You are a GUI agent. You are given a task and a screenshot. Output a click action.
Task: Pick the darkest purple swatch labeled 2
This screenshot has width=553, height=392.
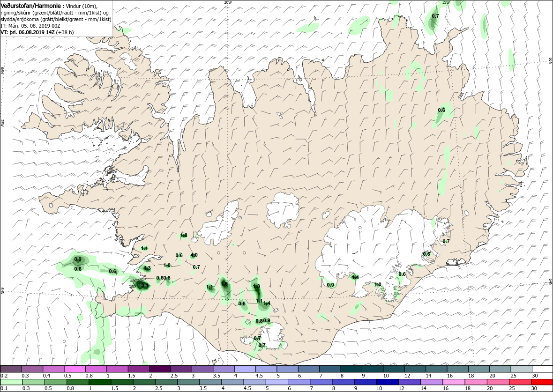pyautogui.click(x=160, y=369)
